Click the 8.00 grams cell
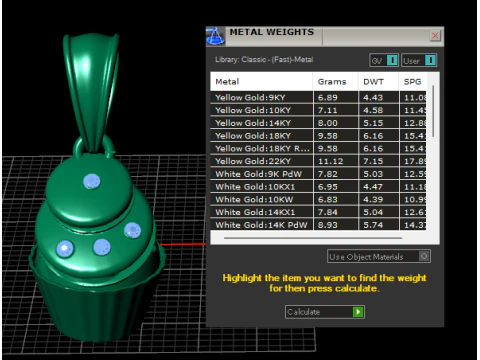480x360 pixels. (x=336, y=123)
